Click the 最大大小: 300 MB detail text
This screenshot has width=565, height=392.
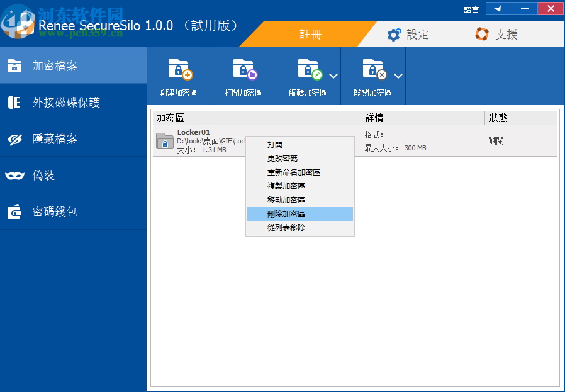coord(395,148)
